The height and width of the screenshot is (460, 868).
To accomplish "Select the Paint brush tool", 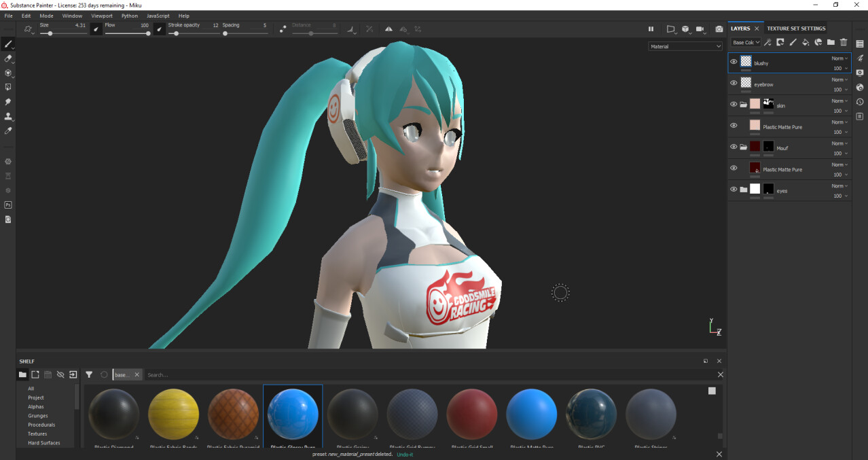I will click(8, 44).
